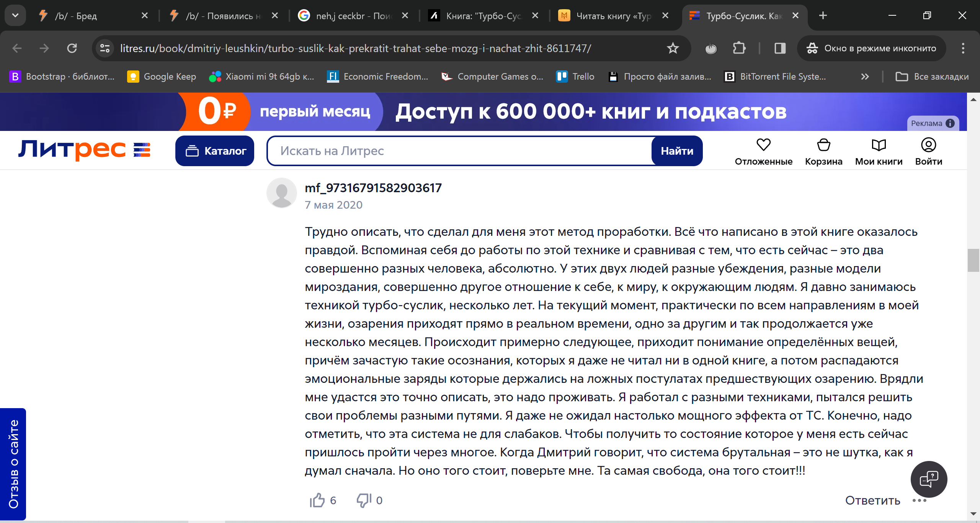The height and width of the screenshot is (523, 980).
Task: Focus the Искать на Литрес search field
Action: click(x=459, y=151)
